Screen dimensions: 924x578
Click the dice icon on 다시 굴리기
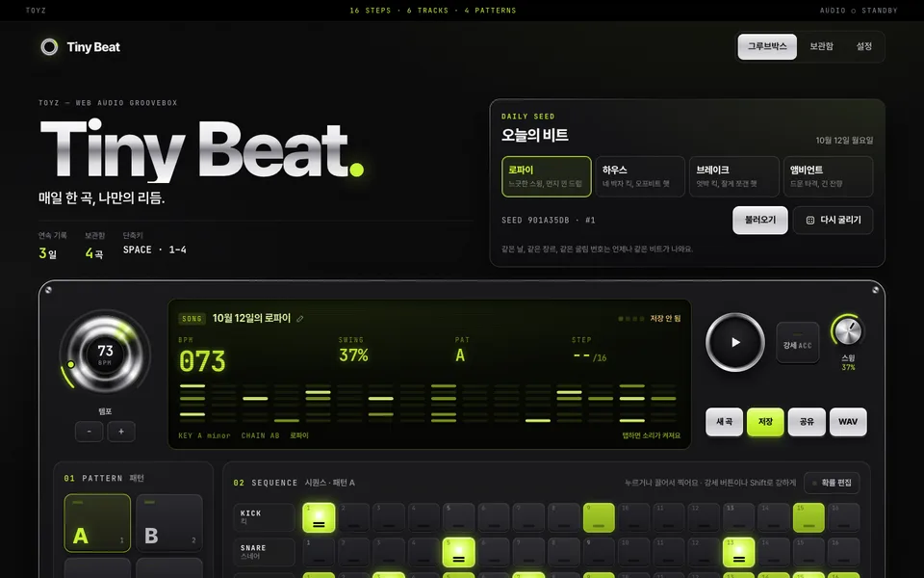coord(810,220)
